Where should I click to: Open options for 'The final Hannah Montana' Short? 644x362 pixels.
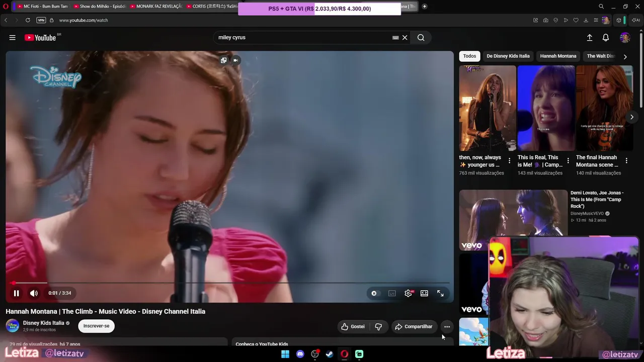coord(626,161)
